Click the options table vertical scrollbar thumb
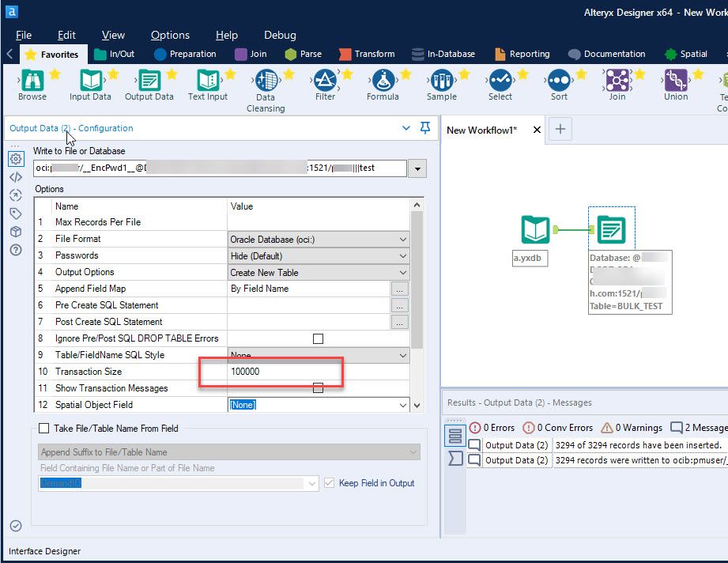728x563 pixels. (x=417, y=280)
